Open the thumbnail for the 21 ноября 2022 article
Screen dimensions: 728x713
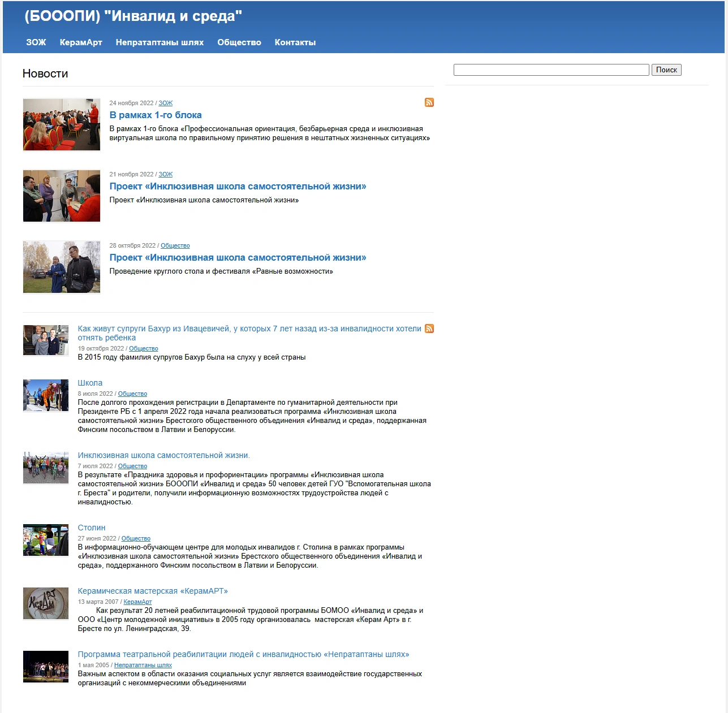[x=62, y=196]
